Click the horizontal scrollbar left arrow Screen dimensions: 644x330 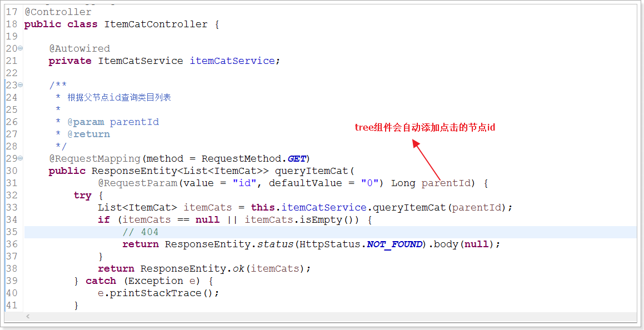(x=28, y=317)
